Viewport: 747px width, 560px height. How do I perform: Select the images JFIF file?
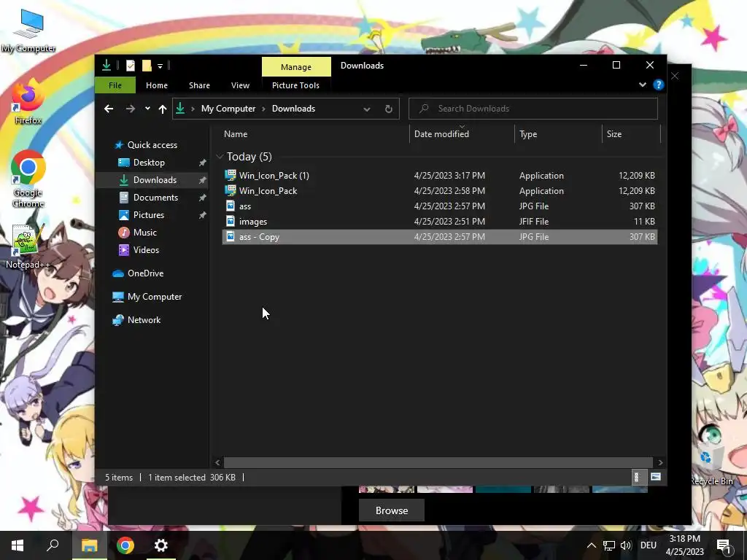[439, 222]
